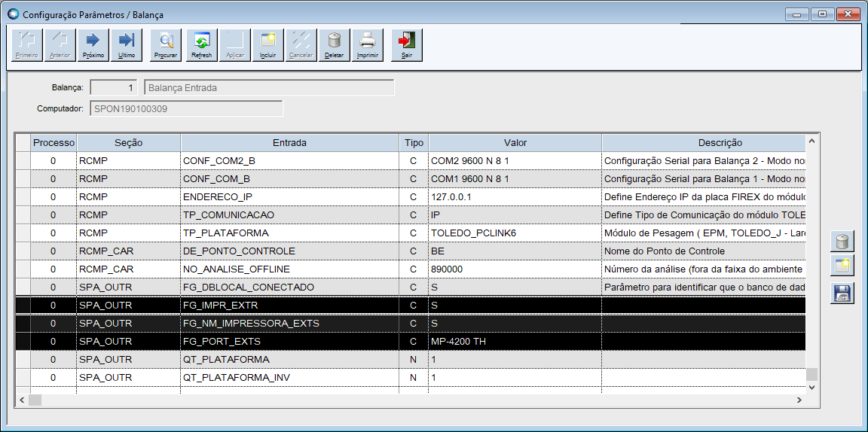Image resolution: width=868 pixels, height=432 pixels.
Task: Click the horizontal scrollbar left arrow
Action: tap(22, 400)
